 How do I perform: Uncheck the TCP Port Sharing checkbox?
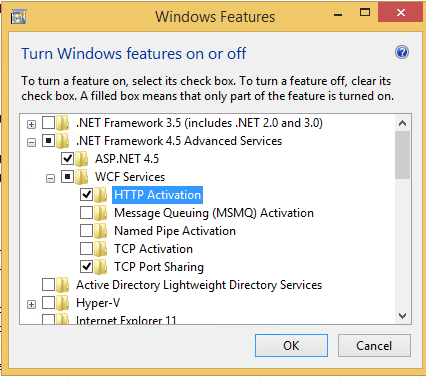(x=86, y=267)
